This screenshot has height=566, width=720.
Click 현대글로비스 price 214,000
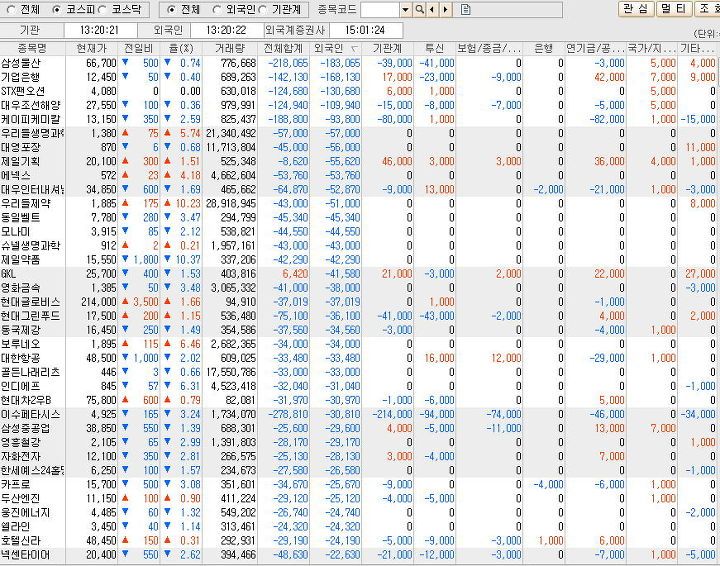tap(99, 302)
